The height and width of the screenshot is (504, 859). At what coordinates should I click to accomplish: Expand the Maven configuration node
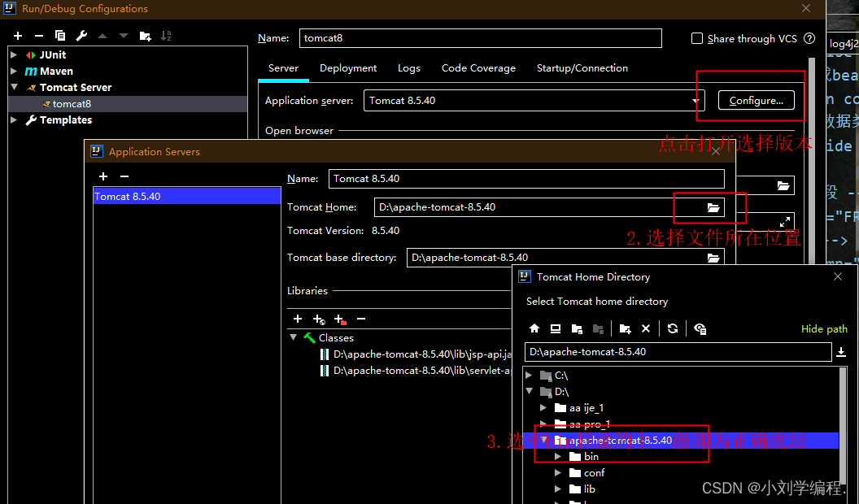pyautogui.click(x=15, y=72)
